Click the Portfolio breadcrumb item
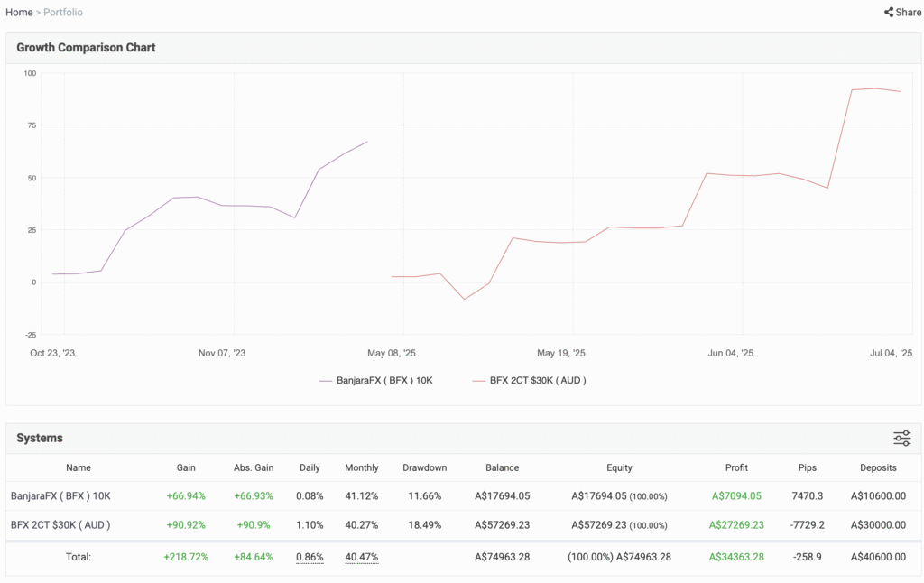The height and width of the screenshot is (583, 924). (63, 13)
